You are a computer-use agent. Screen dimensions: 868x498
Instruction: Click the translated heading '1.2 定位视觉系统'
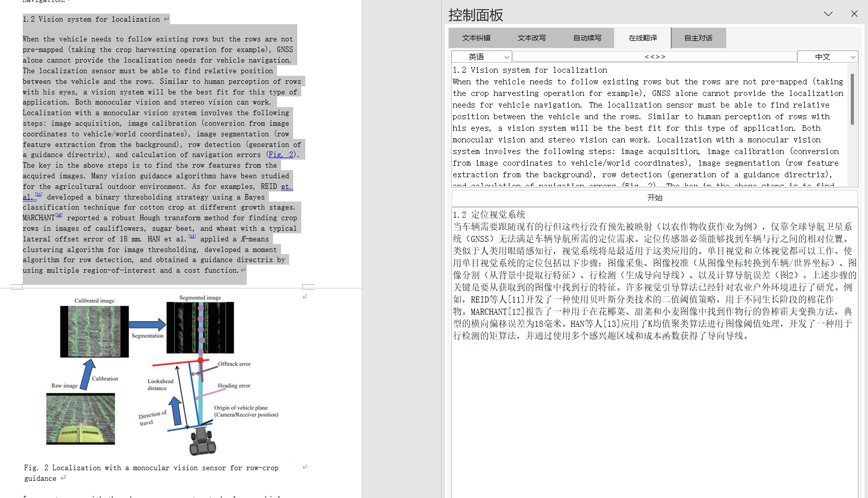489,214
